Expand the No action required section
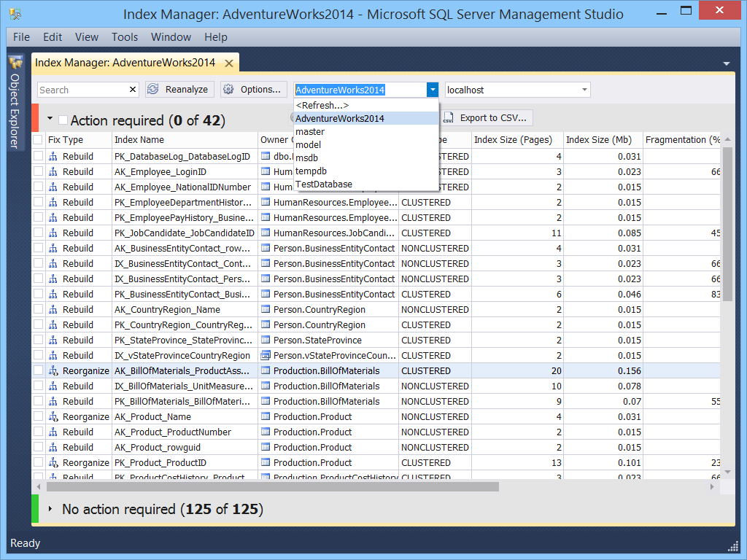 coord(50,509)
